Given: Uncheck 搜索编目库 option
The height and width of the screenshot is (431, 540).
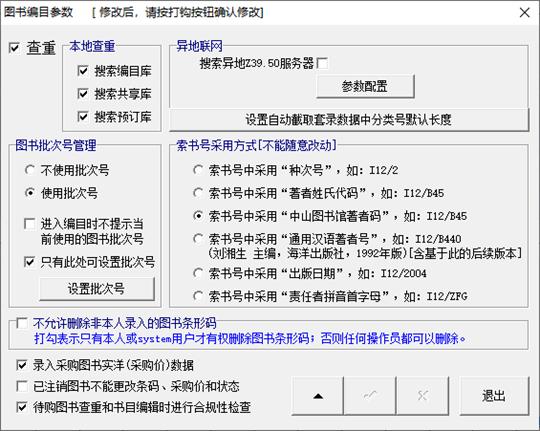Looking at the screenshot, I should 83,71.
